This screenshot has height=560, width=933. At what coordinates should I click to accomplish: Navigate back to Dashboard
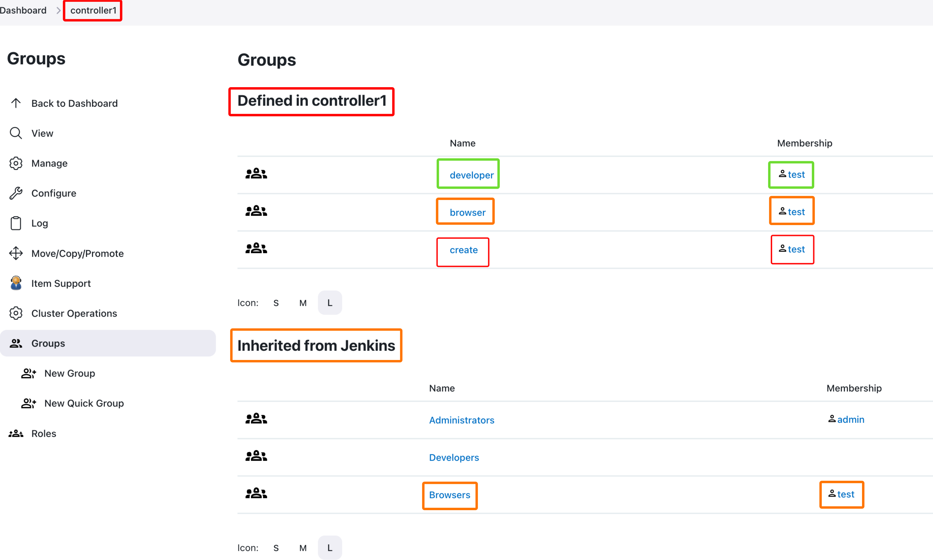tap(75, 103)
